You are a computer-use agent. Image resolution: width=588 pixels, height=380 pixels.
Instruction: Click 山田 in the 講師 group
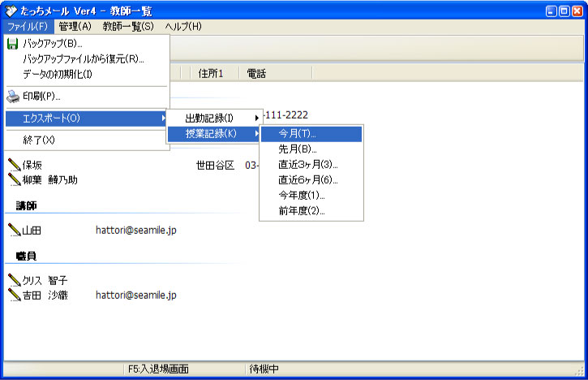coord(32,230)
